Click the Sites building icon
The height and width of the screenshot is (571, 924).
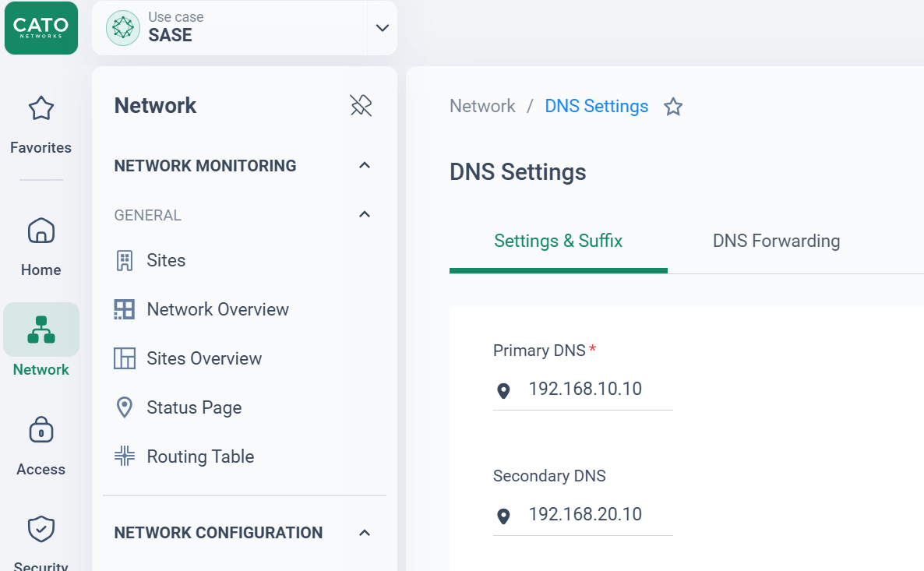point(125,260)
